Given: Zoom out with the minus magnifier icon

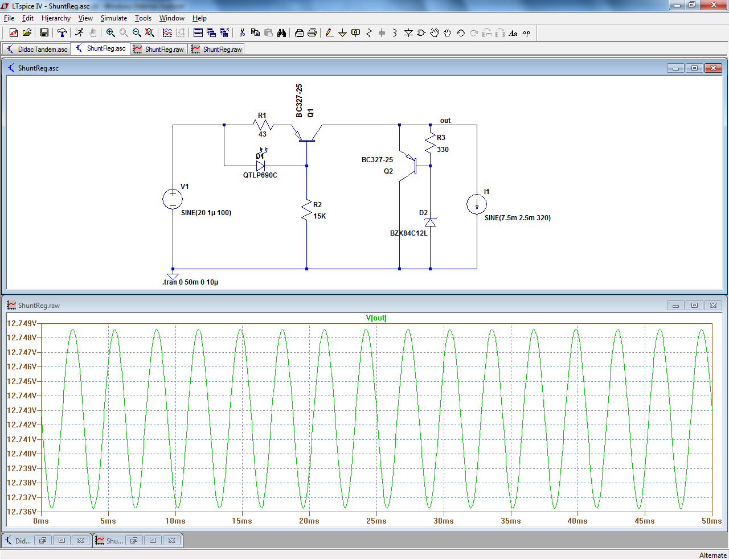Looking at the screenshot, I should point(137,33).
